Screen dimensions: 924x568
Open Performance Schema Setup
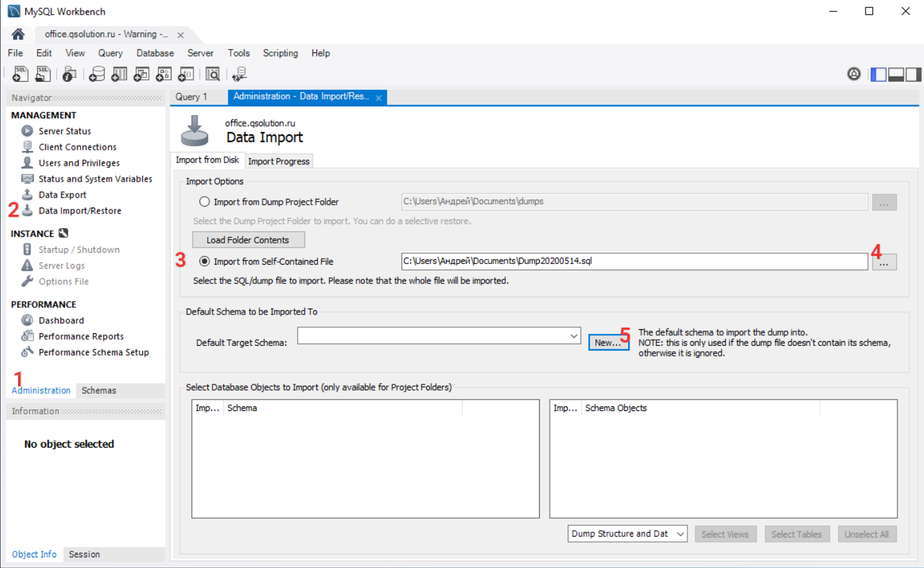[94, 352]
